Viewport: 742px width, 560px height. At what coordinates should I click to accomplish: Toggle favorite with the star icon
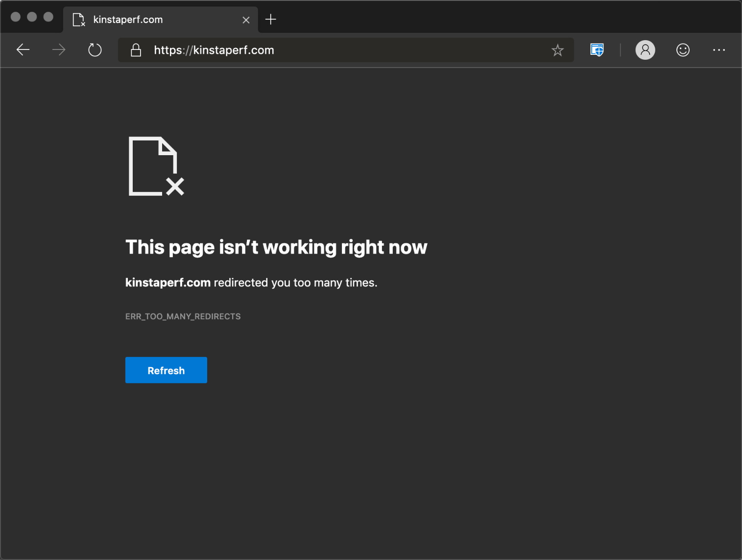pyautogui.click(x=557, y=49)
